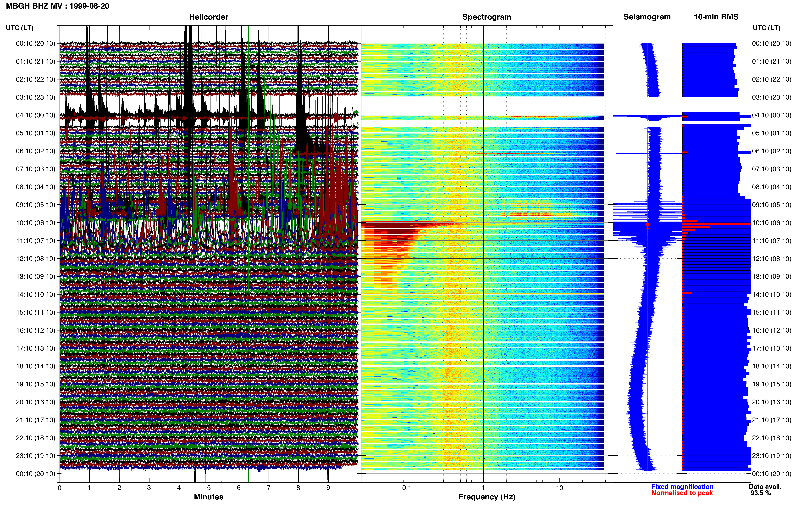Click left time label '10:10 (06:10)'
Viewport: 812px width, 508px height.
[36, 223]
